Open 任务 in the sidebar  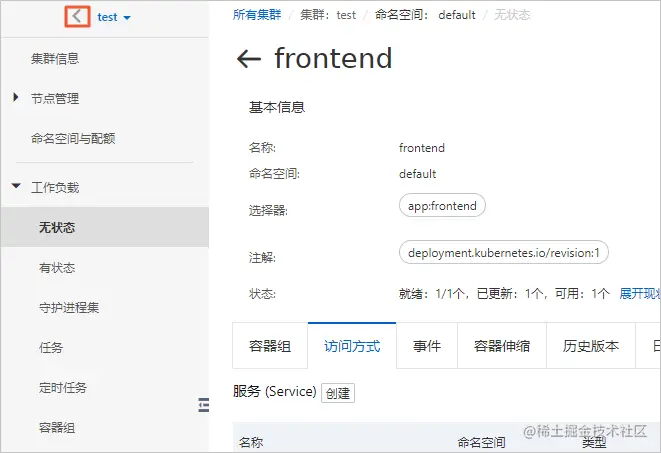51,347
